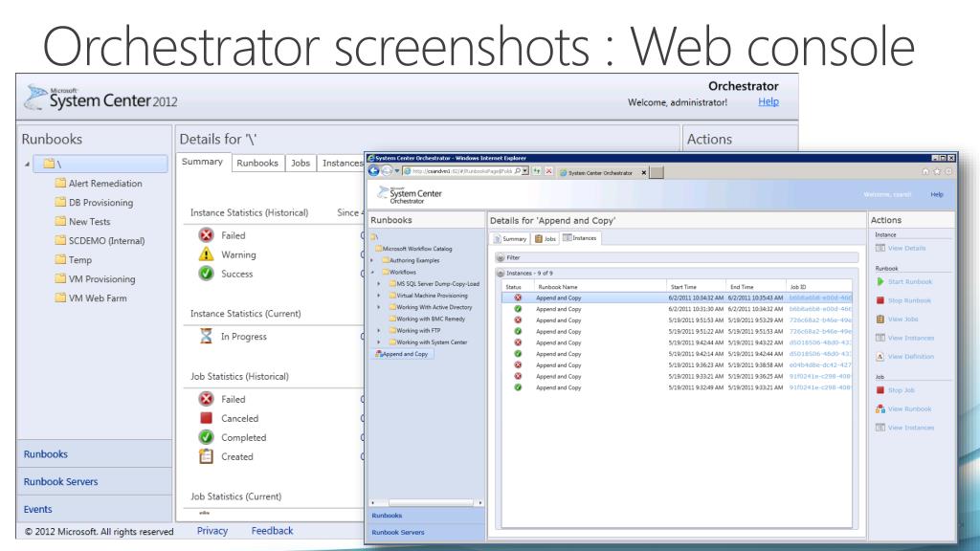Go back using Internet Explorer's back arrow
Screen dimensions: 980x551
click(374, 171)
